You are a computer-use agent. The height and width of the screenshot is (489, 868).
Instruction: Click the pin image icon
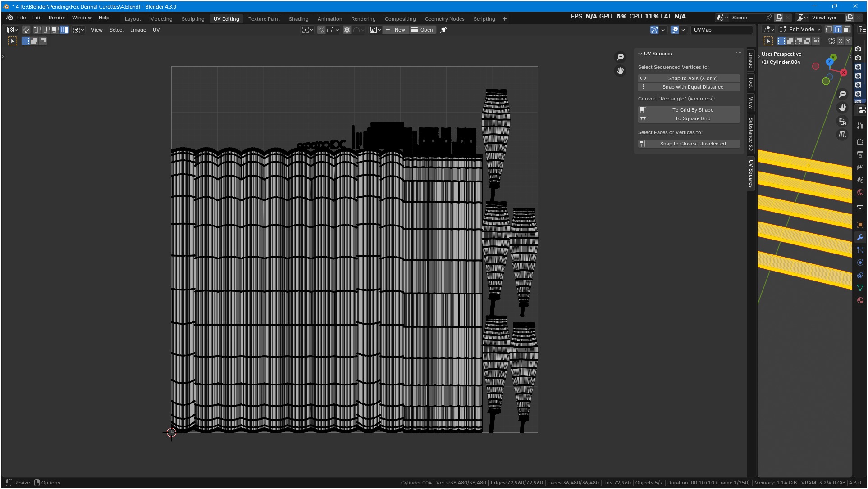coord(443,30)
